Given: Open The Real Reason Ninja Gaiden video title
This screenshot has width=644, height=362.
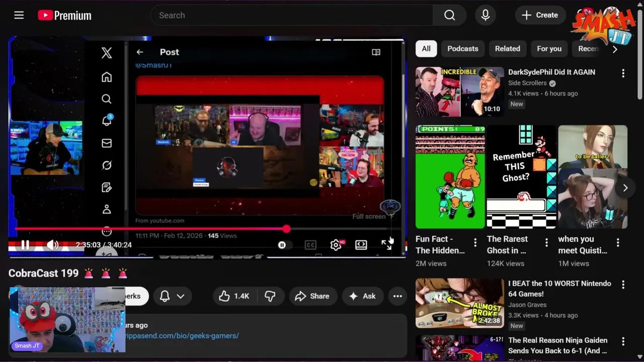Looking at the screenshot, I should pyautogui.click(x=558, y=345).
